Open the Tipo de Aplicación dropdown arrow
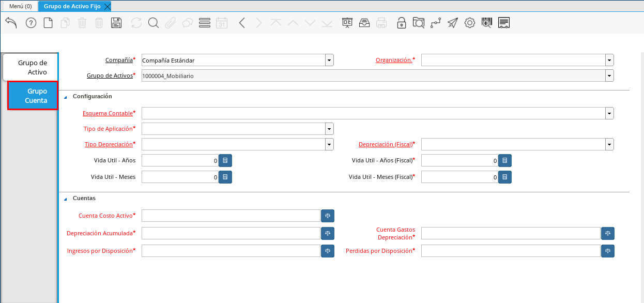 point(329,129)
